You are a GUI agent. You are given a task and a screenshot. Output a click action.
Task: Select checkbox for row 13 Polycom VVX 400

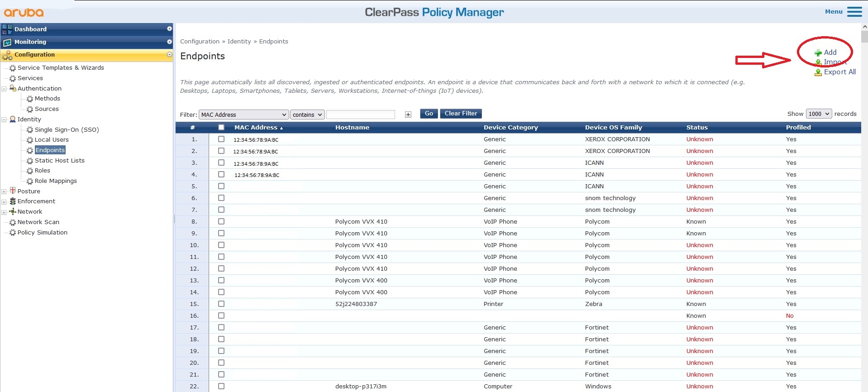pyautogui.click(x=221, y=280)
